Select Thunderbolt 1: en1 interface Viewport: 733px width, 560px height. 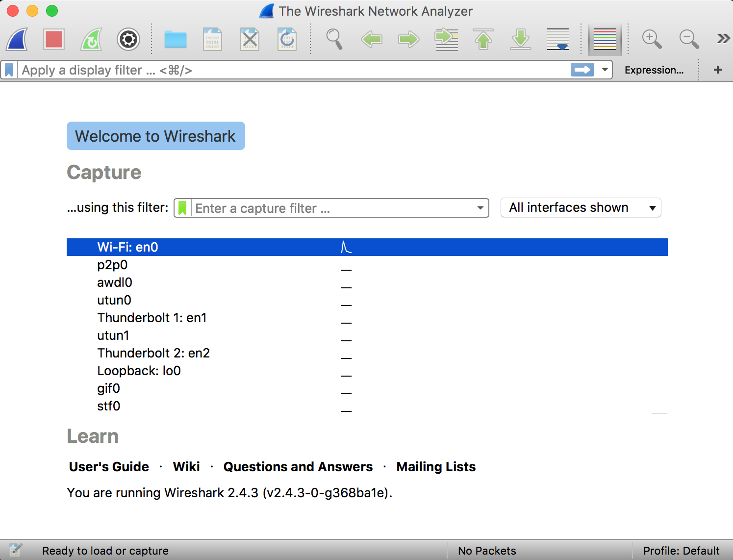[x=367, y=318]
